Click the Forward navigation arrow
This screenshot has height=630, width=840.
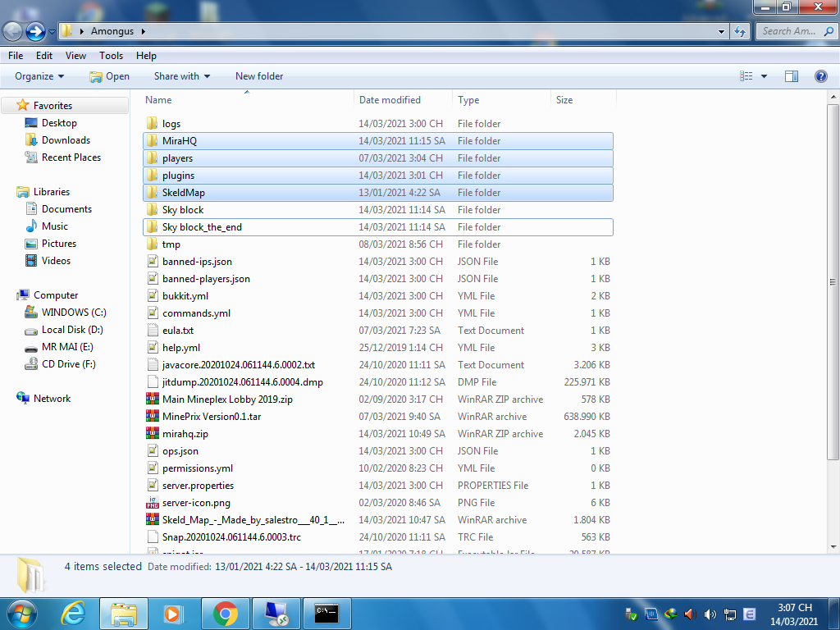point(36,32)
